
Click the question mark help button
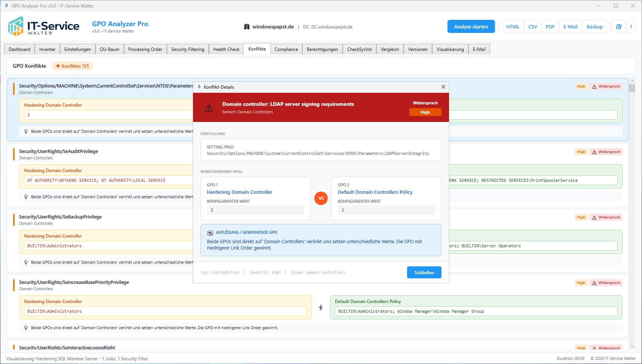tap(631, 27)
